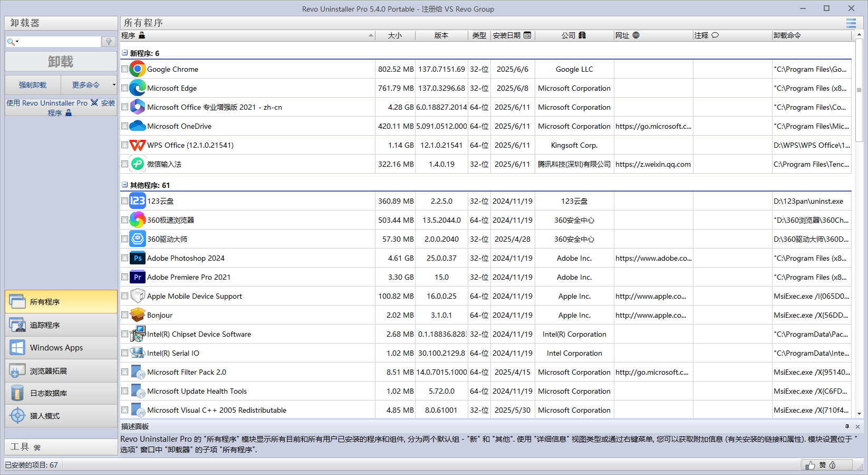Pin the description panel

tap(847, 426)
